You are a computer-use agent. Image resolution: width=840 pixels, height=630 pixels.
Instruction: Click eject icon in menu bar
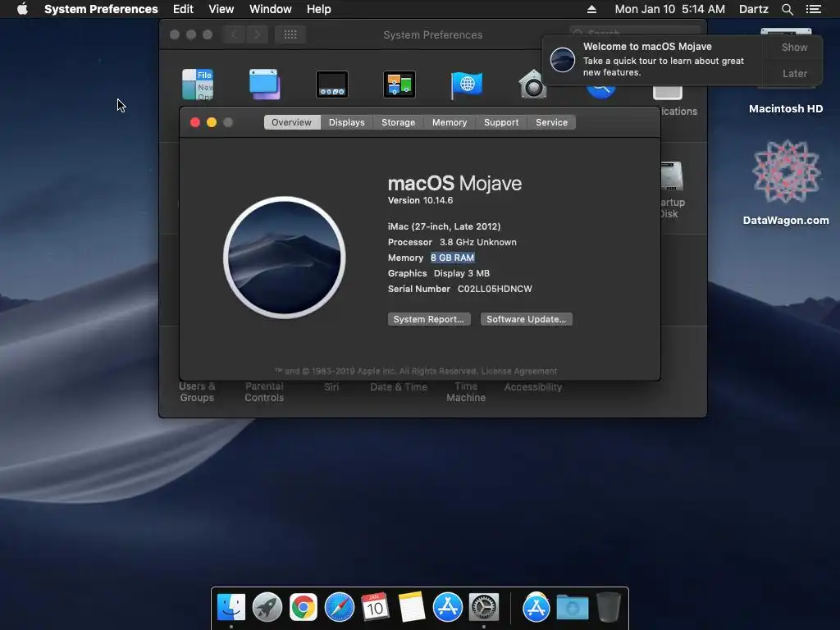tap(591, 9)
